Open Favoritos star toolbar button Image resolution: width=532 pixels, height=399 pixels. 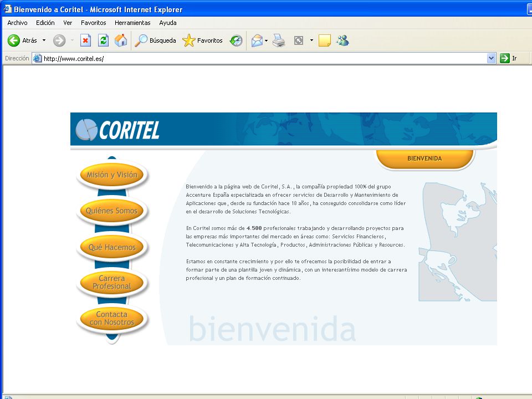(203, 40)
